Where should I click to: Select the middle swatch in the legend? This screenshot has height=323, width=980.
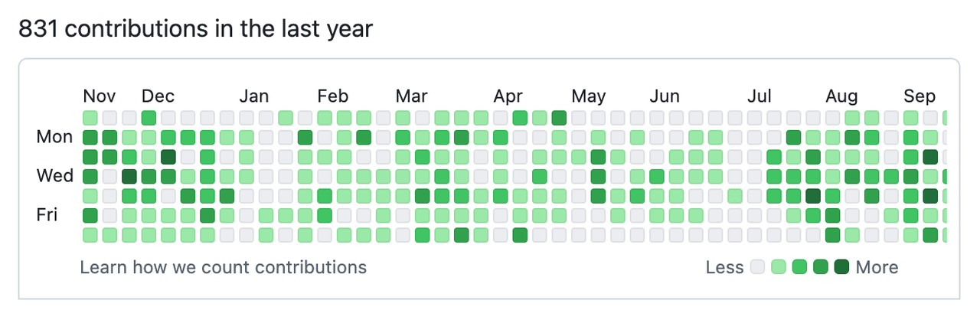(799, 267)
